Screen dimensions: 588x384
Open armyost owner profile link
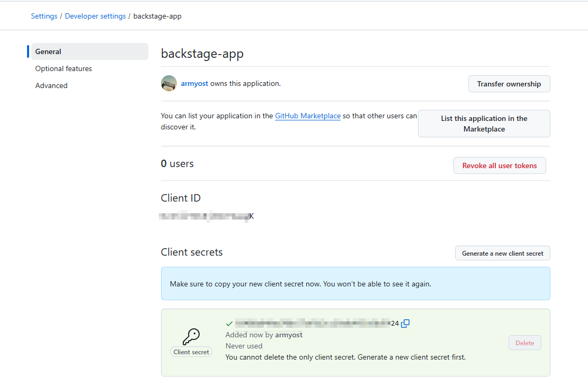pos(194,83)
